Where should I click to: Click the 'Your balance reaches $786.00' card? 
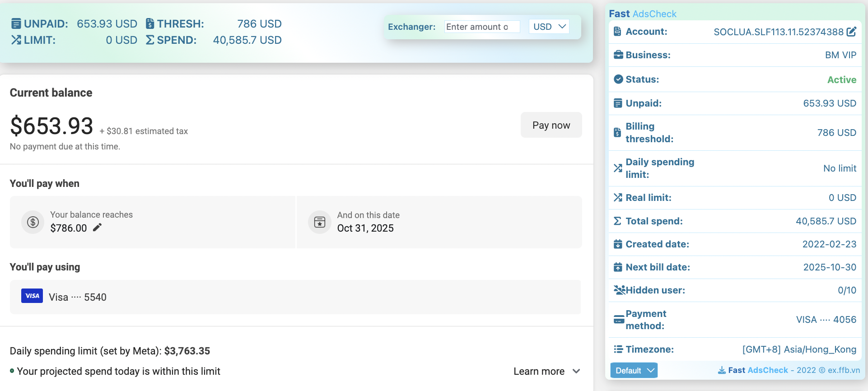(153, 222)
